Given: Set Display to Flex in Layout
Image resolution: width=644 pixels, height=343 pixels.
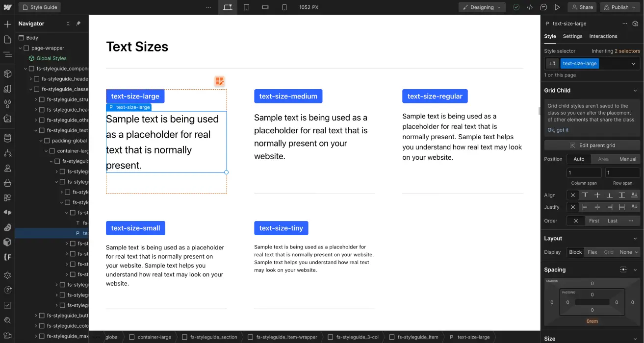Looking at the screenshot, I should pos(592,252).
